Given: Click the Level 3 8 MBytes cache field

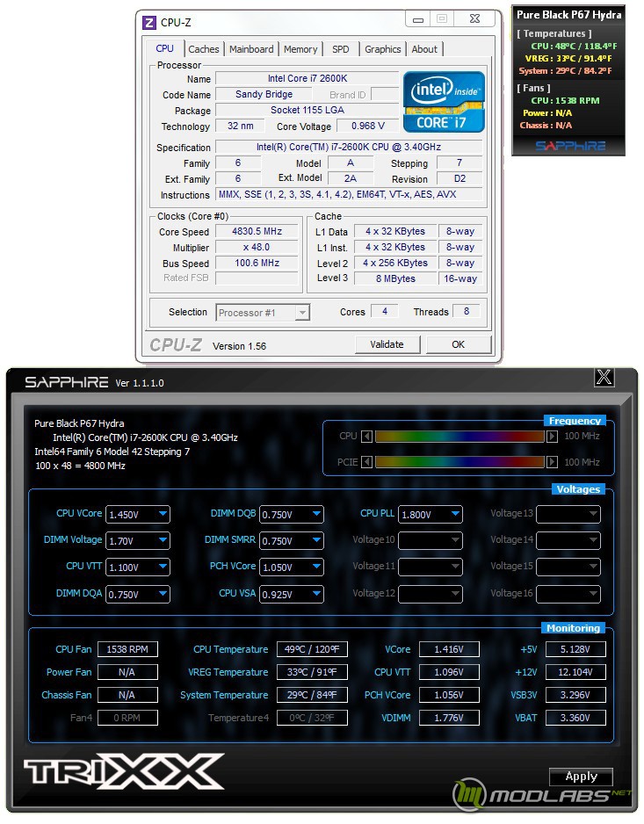Looking at the screenshot, I should pos(395,278).
